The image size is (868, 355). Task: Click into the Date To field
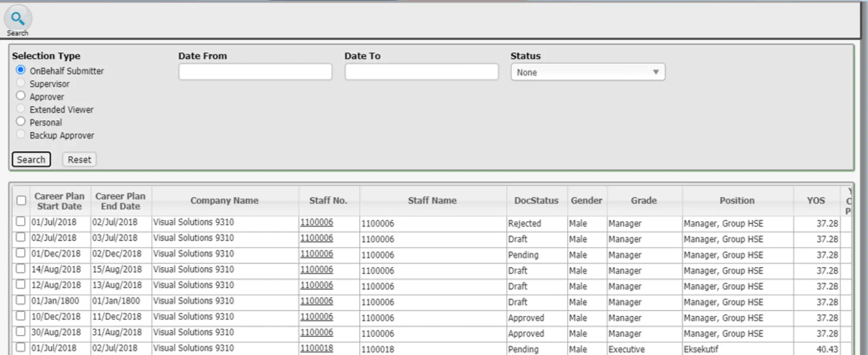[x=421, y=72]
